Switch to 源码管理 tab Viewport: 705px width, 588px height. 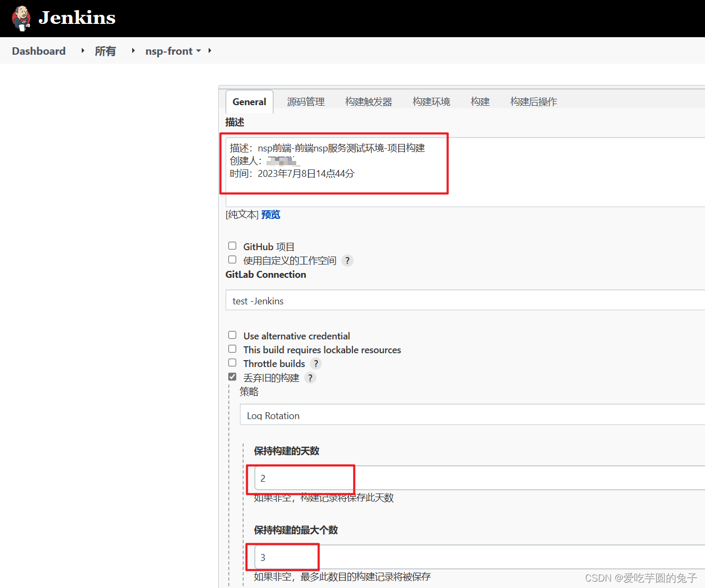(306, 101)
